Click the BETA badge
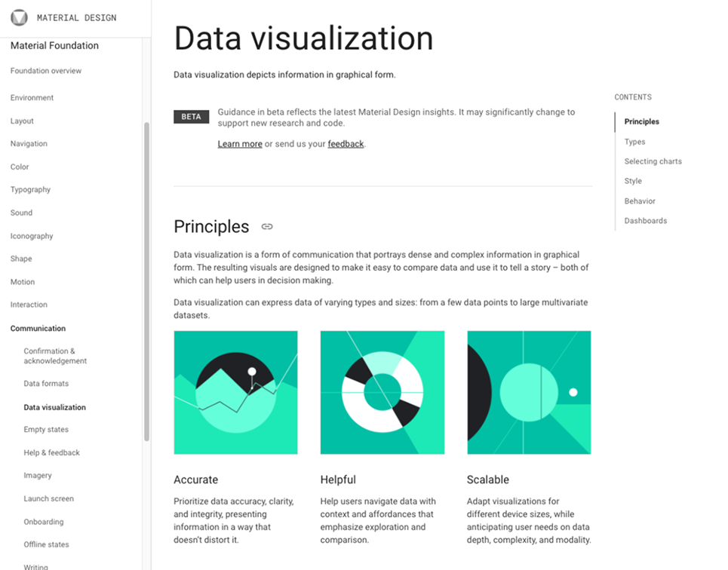728x570 pixels. coord(191,116)
